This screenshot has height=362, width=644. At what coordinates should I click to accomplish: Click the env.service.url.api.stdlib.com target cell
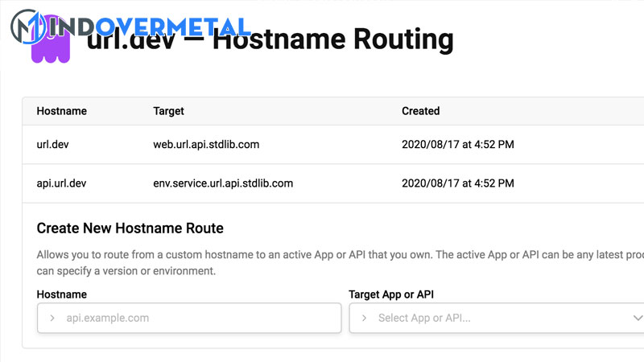[x=223, y=183]
